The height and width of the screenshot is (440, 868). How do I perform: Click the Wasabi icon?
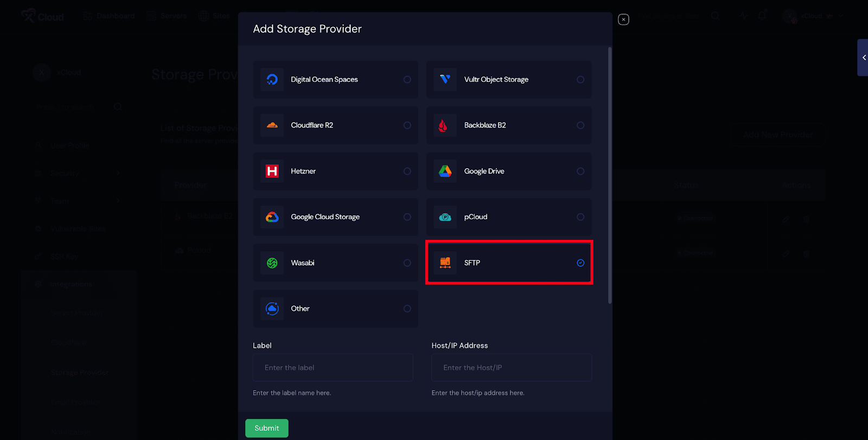click(x=272, y=263)
